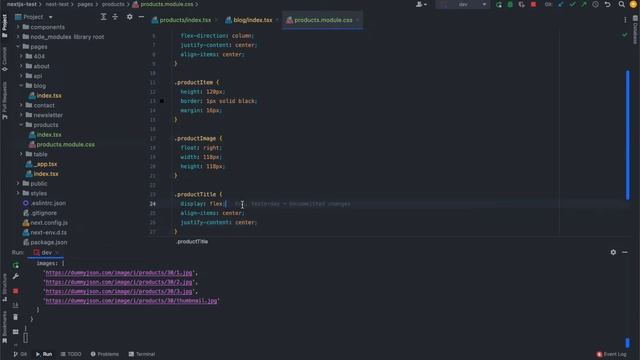Open _app.tsx in project tree

(x=46, y=164)
